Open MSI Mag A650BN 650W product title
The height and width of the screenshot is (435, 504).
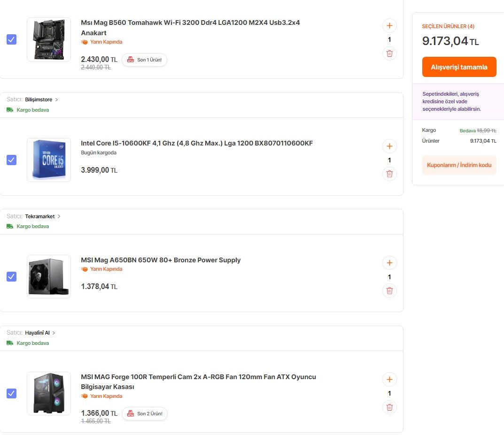pyautogui.click(x=161, y=260)
